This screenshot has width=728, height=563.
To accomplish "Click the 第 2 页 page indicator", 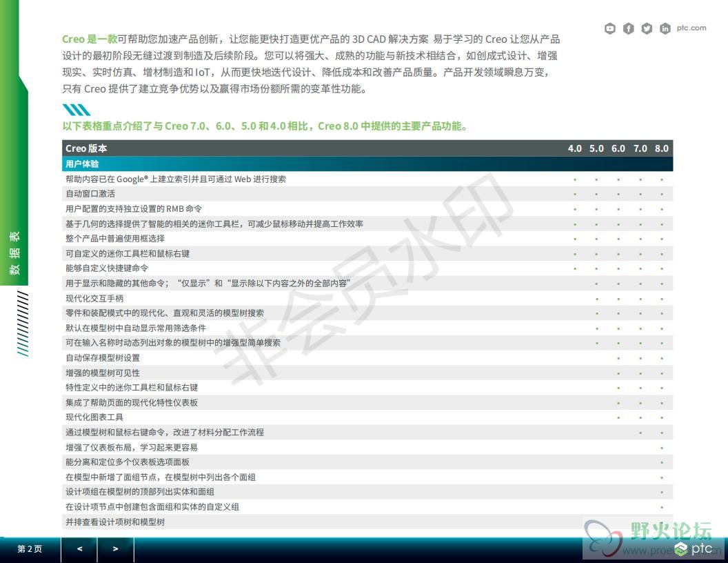I will tap(30, 549).
